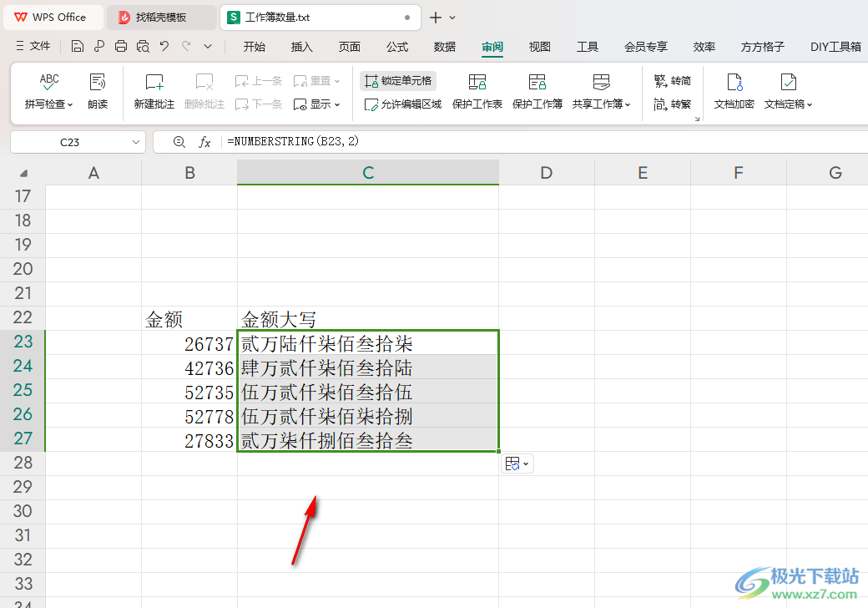This screenshot has height=608, width=868.
Task: Select cell 贰万柒仟捌佰叁拾叁
Action: [368, 440]
